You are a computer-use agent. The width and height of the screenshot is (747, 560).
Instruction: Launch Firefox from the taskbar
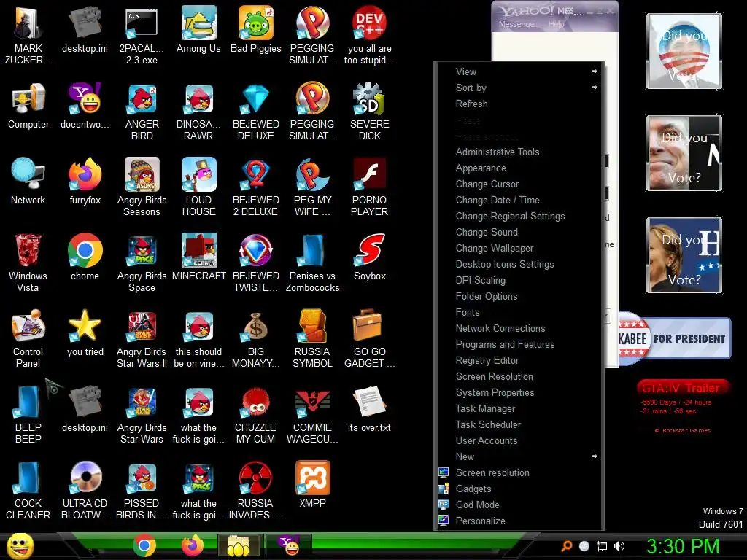pos(193,546)
